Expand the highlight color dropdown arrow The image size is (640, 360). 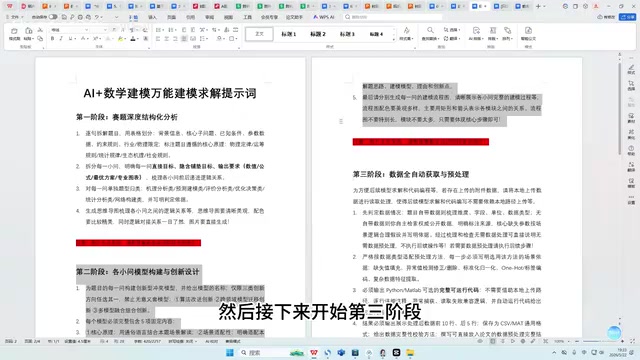point(124,39)
